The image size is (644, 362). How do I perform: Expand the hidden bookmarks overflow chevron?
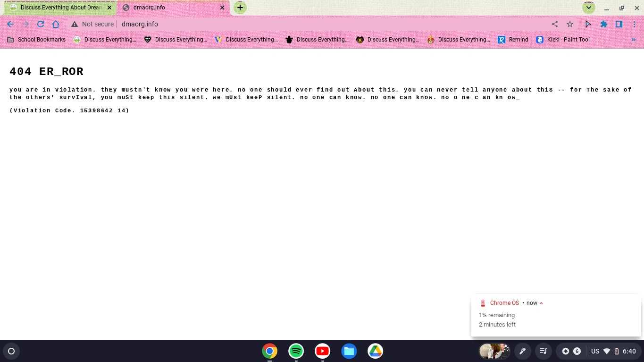pos(634,40)
